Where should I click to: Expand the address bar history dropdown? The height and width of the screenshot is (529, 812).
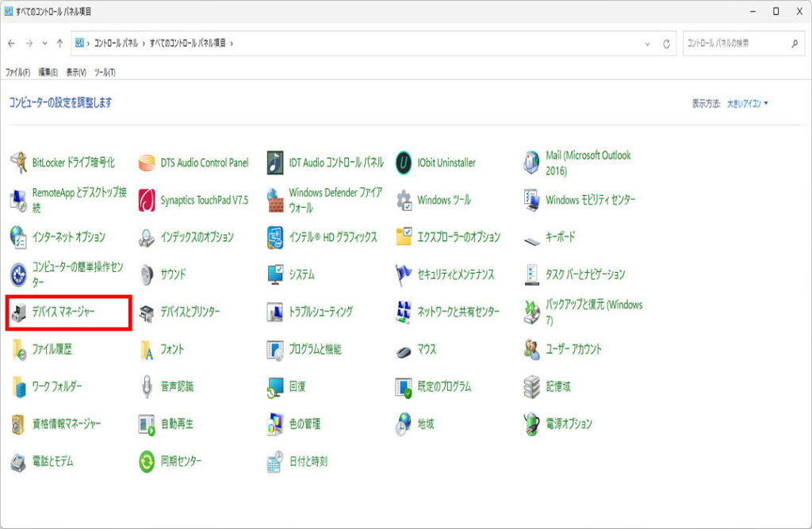[648, 44]
